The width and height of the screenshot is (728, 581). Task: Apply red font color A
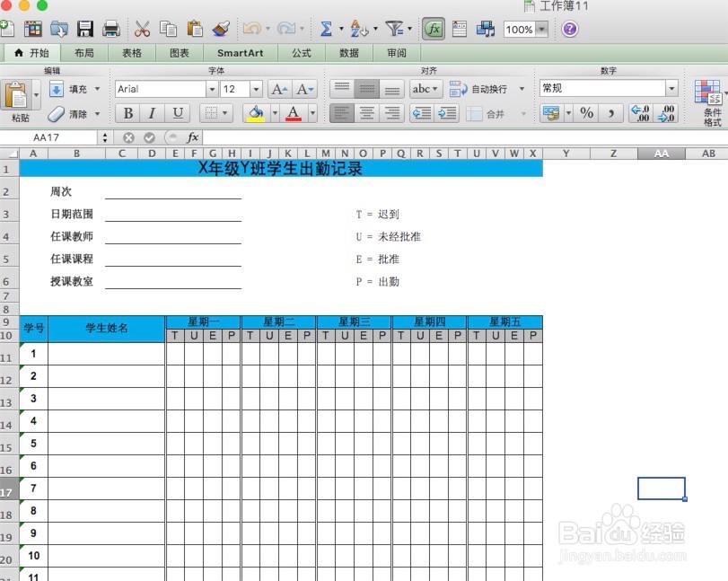294,113
